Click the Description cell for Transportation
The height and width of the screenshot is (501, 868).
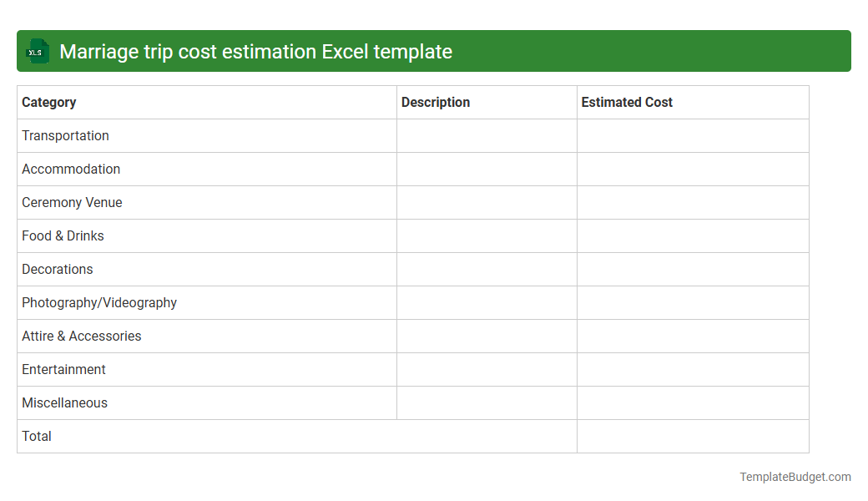coord(487,135)
